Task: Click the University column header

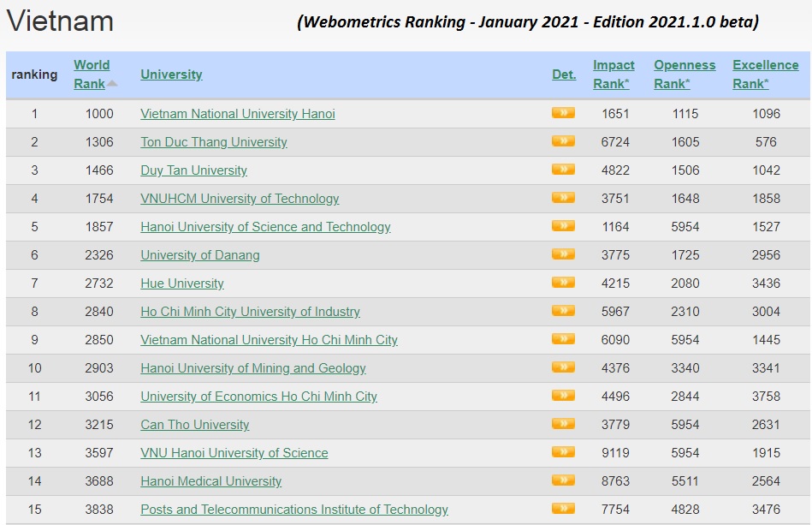Action: click(171, 75)
